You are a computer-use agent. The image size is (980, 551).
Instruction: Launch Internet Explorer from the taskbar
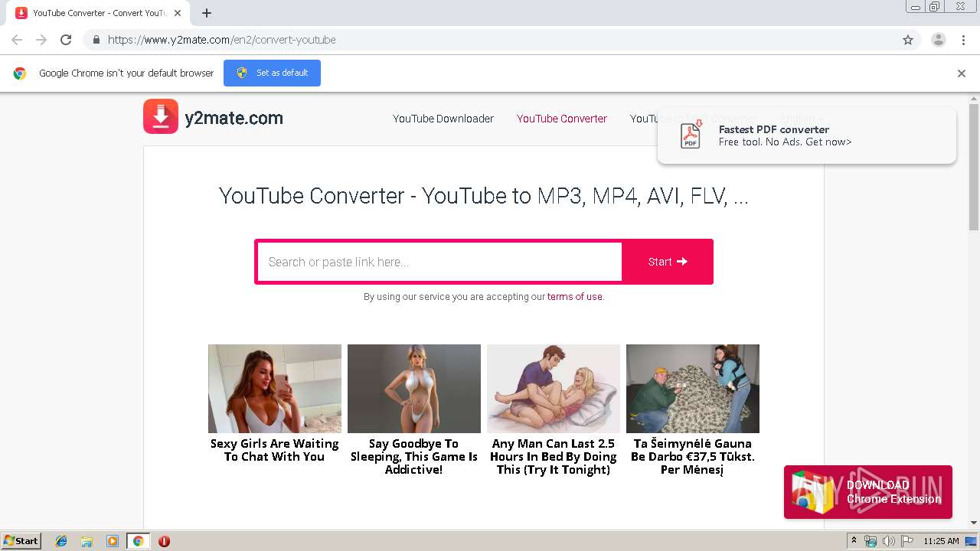pyautogui.click(x=61, y=541)
